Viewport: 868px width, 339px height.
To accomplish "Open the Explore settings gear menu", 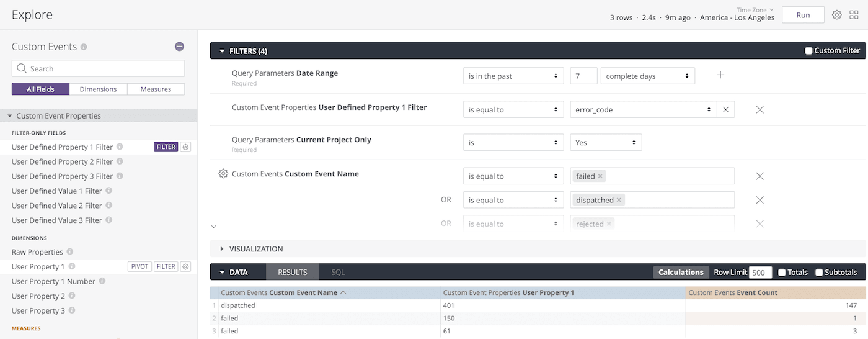I will (836, 15).
